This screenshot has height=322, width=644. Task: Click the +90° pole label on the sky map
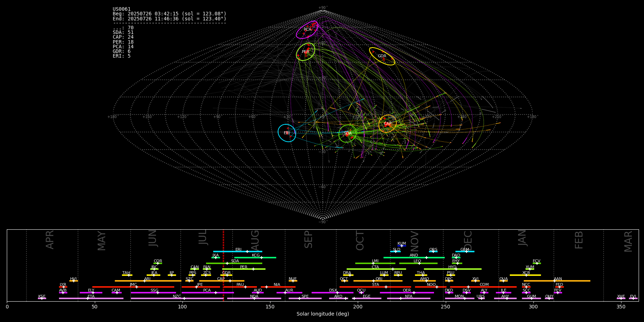pyautogui.click(x=323, y=8)
